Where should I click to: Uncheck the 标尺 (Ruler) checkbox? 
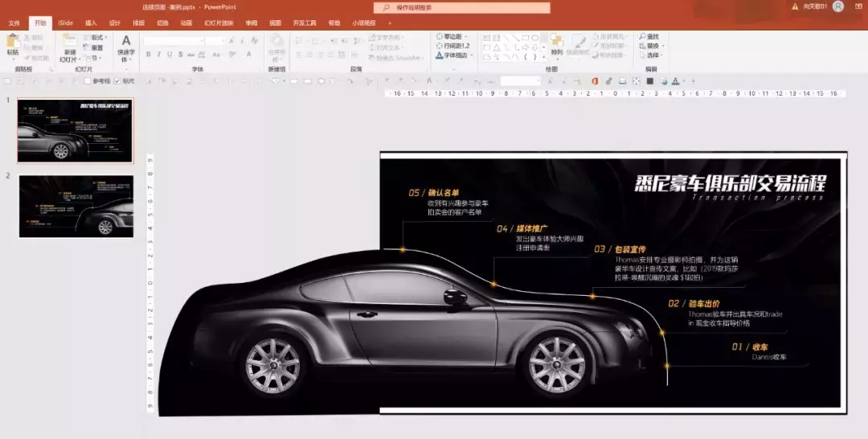tap(117, 81)
